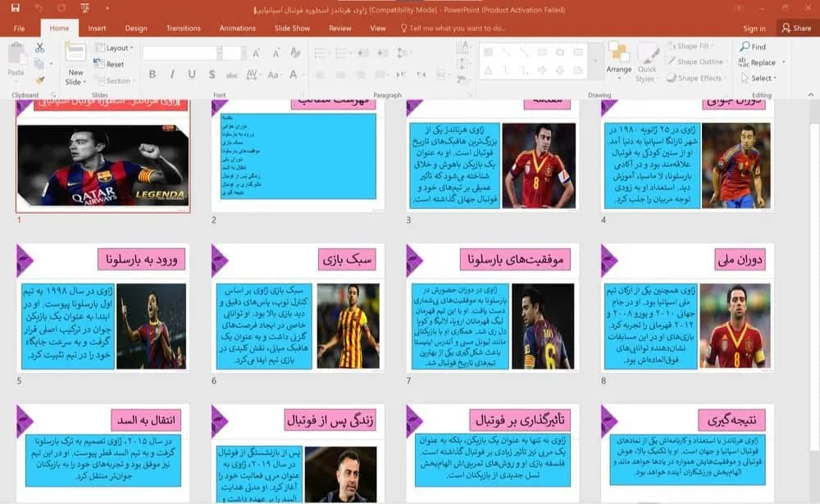Click the Cut scissors icon
This screenshot has width=820, height=504.
tap(39, 48)
